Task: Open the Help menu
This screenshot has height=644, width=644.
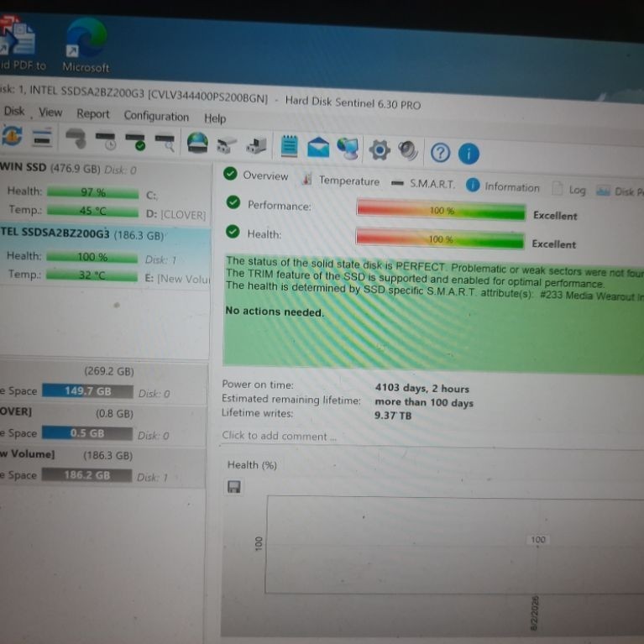Action: pyautogui.click(x=215, y=118)
